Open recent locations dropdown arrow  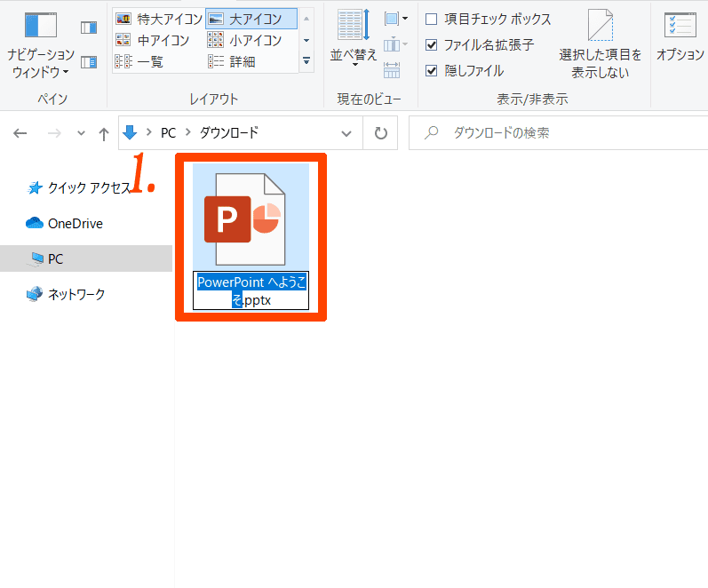click(81, 133)
